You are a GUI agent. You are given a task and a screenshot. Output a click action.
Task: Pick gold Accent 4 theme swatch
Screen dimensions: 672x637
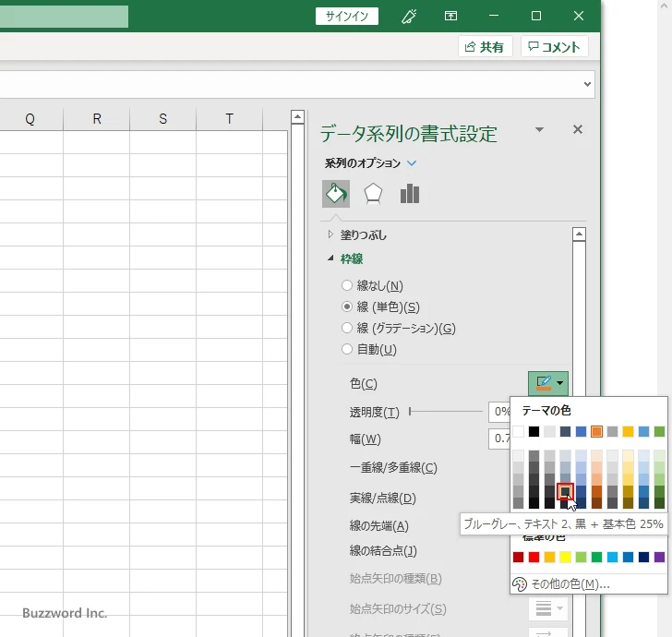(628, 431)
